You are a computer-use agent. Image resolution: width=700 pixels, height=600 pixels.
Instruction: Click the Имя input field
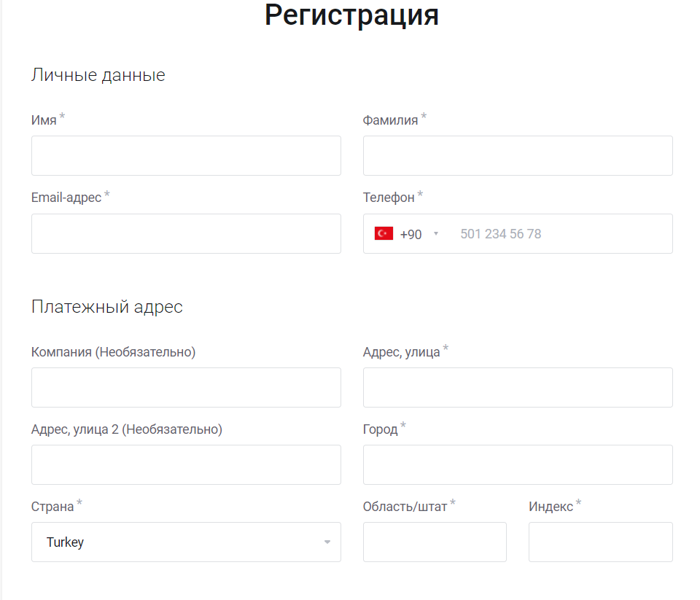point(186,156)
